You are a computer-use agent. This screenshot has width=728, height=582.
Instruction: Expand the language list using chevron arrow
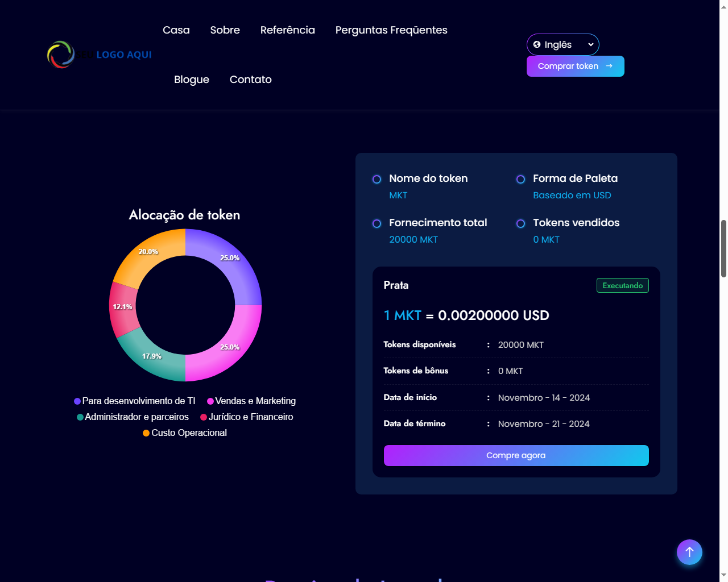click(x=591, y=44)
